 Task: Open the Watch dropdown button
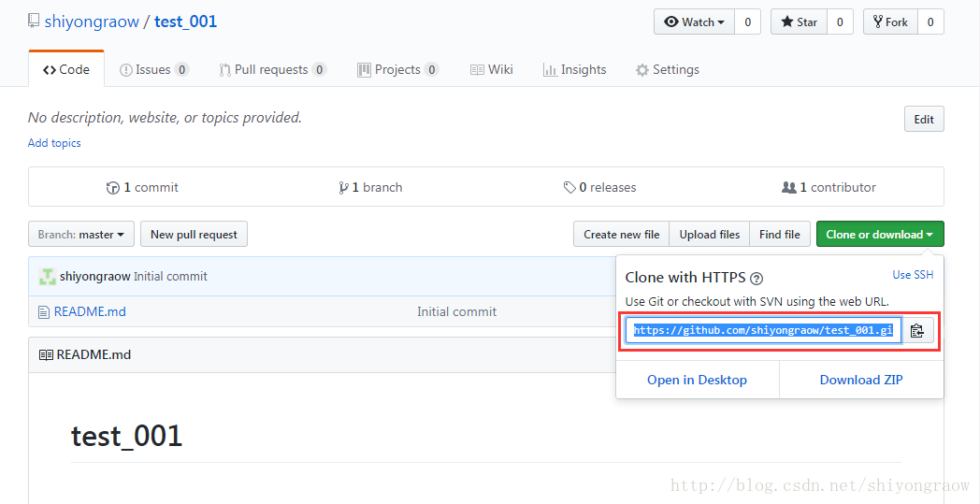pyautogui.click(x=695, y=22)
